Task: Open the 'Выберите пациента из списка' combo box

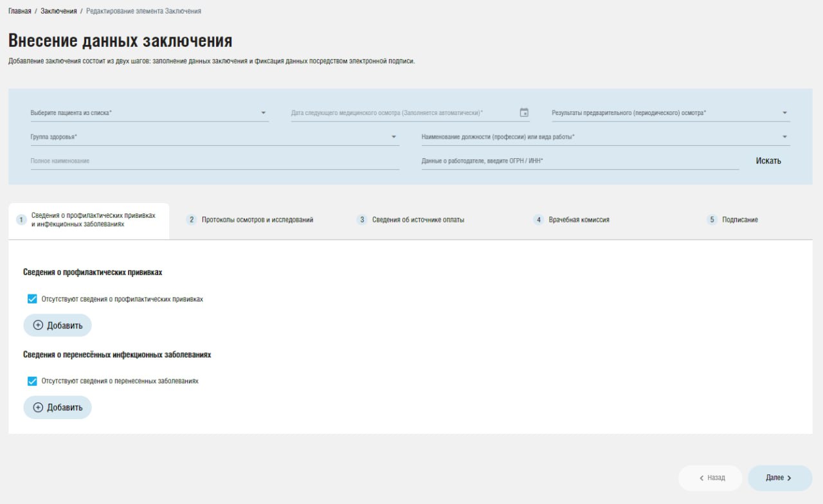Action: (149, 113)
